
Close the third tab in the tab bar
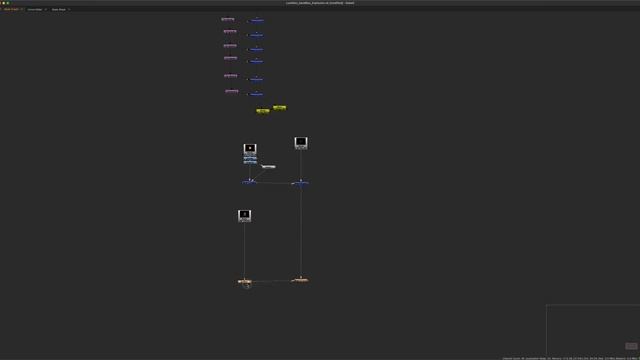pyautogui.click(x=69, y=9)
